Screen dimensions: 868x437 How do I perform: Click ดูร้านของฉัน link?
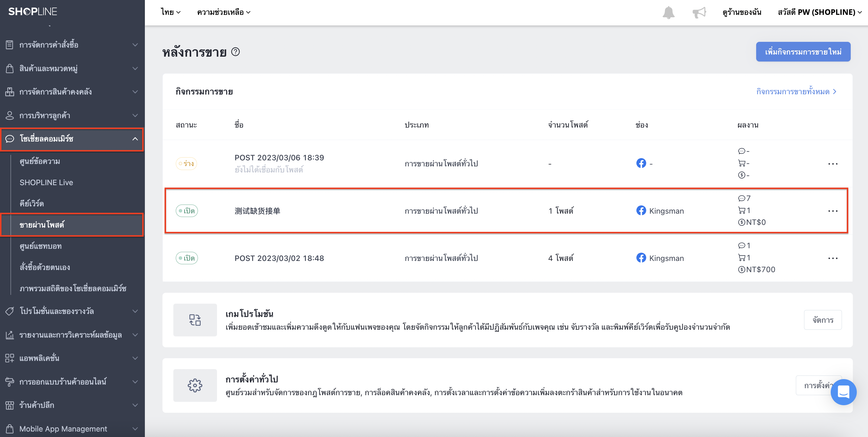click(742, 12)
